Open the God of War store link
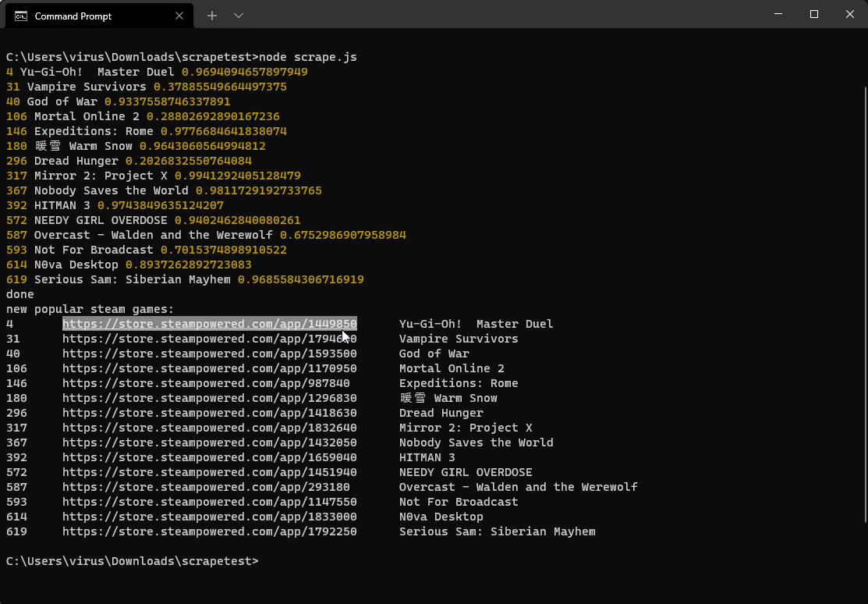The height and width of the screenshot is (604, 868). pyautogui.click(x=209, y=354)
